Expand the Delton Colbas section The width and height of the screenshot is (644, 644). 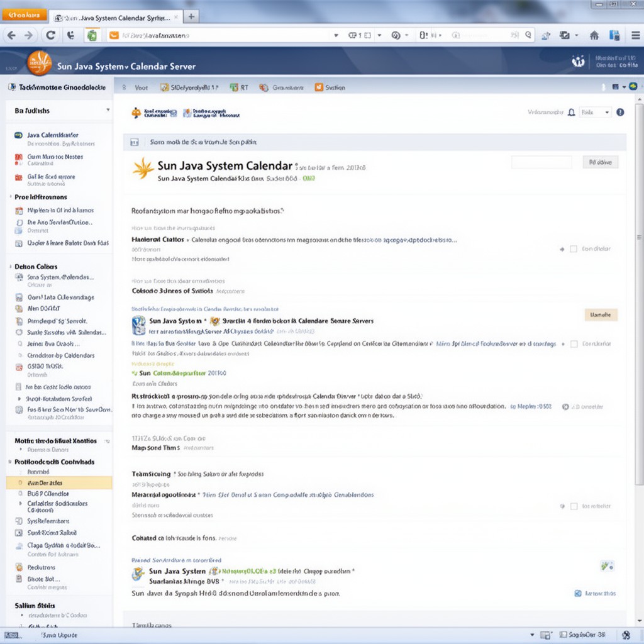(10, 267)
